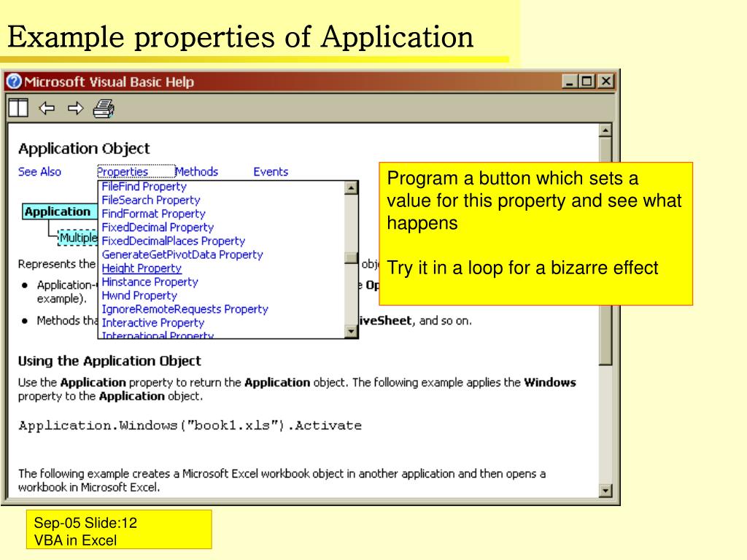
Task: Open the See Also link
Action: [x=39, y=171]
